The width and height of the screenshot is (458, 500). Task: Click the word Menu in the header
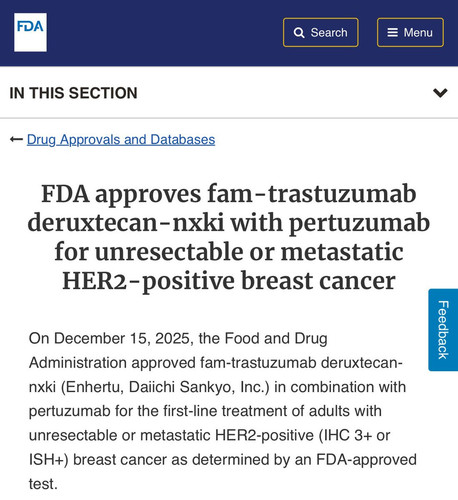[x=418, y=33]
